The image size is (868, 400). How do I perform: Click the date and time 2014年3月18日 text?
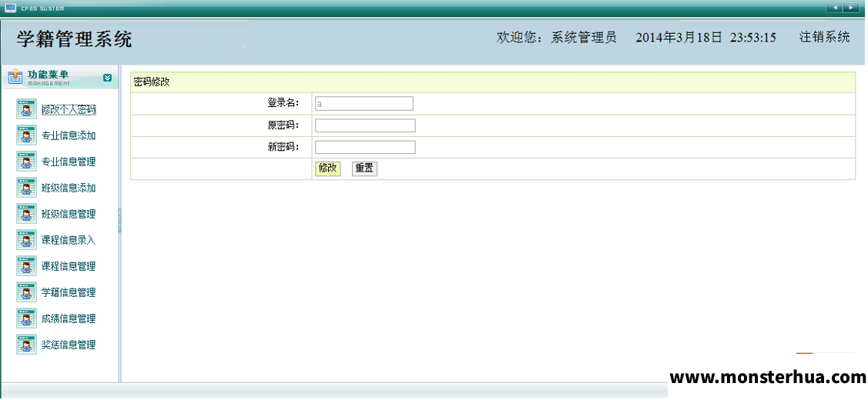pyautogui.click(x=705, y=38)
